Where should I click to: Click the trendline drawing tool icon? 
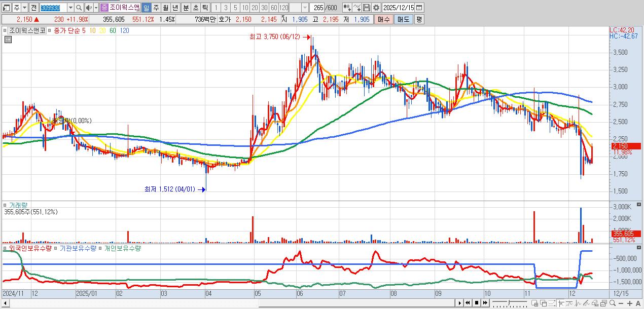[x=587, y=303]
